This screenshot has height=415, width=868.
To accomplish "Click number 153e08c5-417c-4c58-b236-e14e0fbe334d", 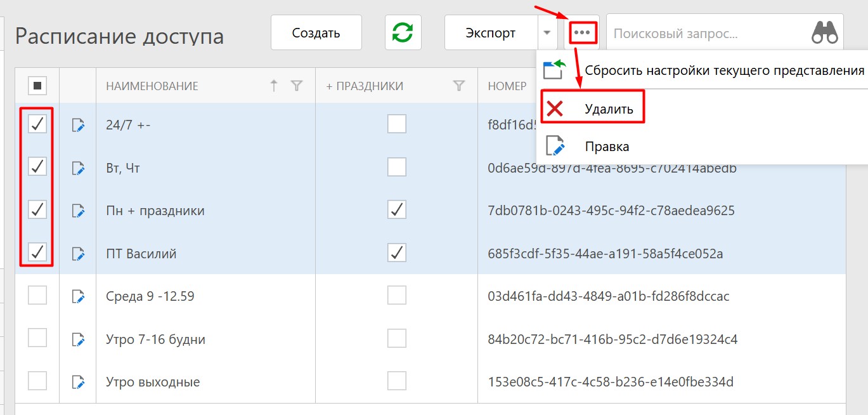I will (611, 382).
